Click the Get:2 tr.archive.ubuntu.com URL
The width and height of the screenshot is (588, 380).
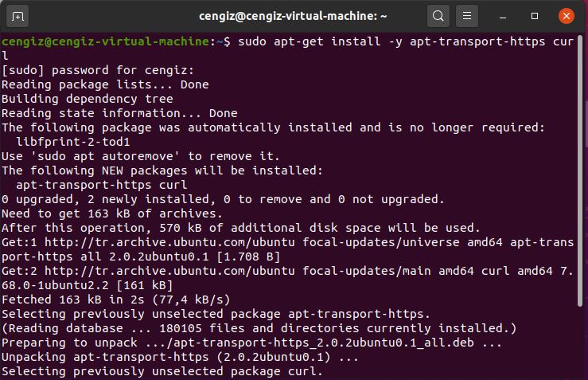point(169,271)
